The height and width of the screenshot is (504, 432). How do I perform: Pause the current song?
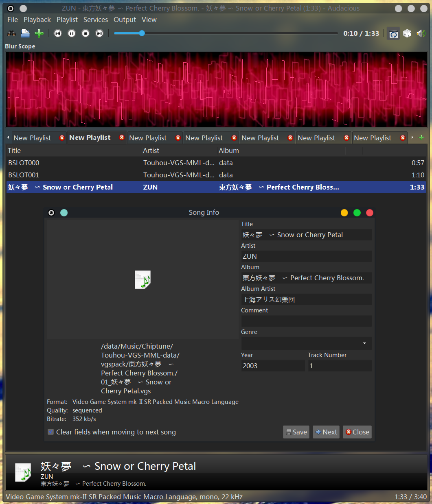coord(71,33)
